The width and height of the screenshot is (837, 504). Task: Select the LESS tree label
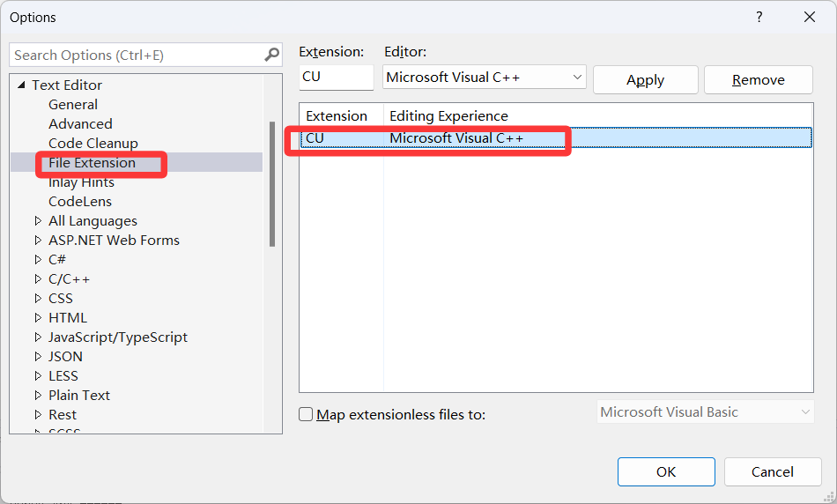pyautogui.click(x=63, y=376)
